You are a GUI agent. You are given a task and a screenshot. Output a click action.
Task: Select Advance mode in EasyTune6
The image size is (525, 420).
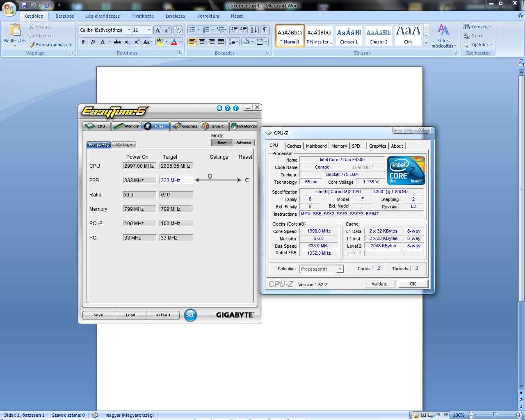coord(244,143)
